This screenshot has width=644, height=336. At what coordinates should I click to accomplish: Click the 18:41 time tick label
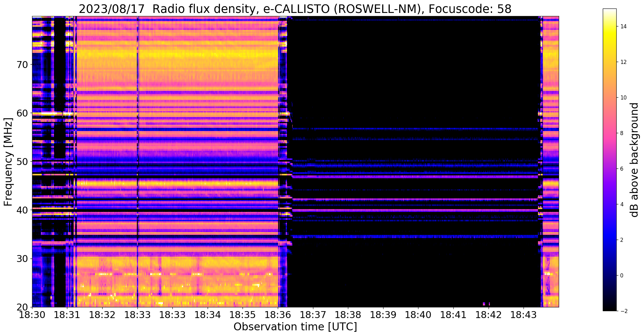point(453,315)
